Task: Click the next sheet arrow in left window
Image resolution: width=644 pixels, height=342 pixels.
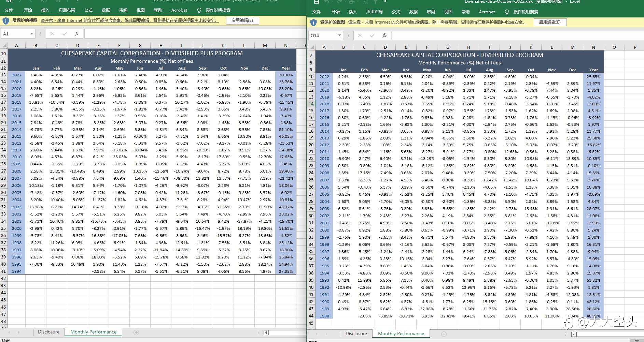Action: pyautogui.click(x=18, y=332)
